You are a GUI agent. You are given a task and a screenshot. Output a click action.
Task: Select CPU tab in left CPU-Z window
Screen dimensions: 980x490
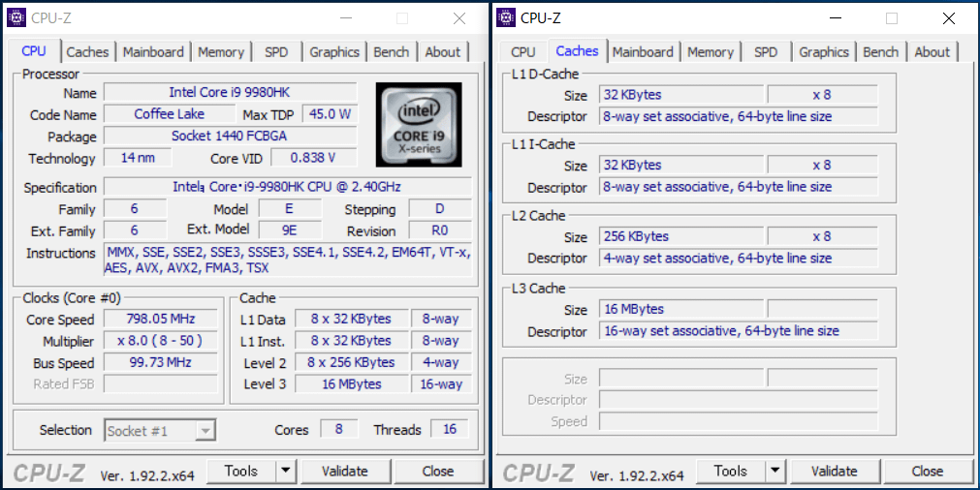34,51
